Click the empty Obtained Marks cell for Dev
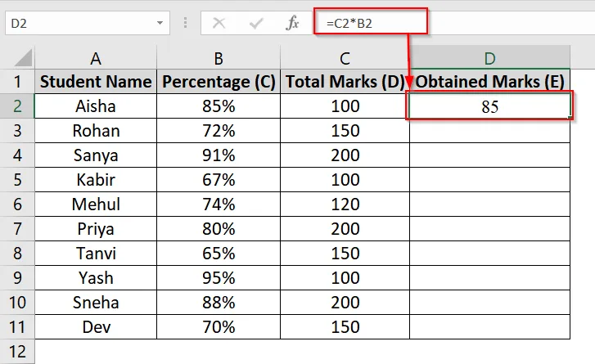Image resolution: width=595 pixels, height=364 pixels. tap(490, 327)
